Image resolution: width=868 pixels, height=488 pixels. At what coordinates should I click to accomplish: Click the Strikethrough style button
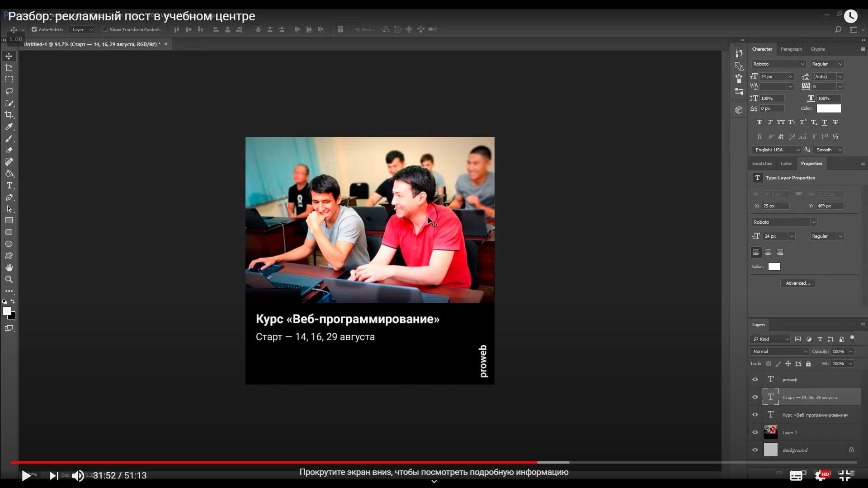click(835, 122)
